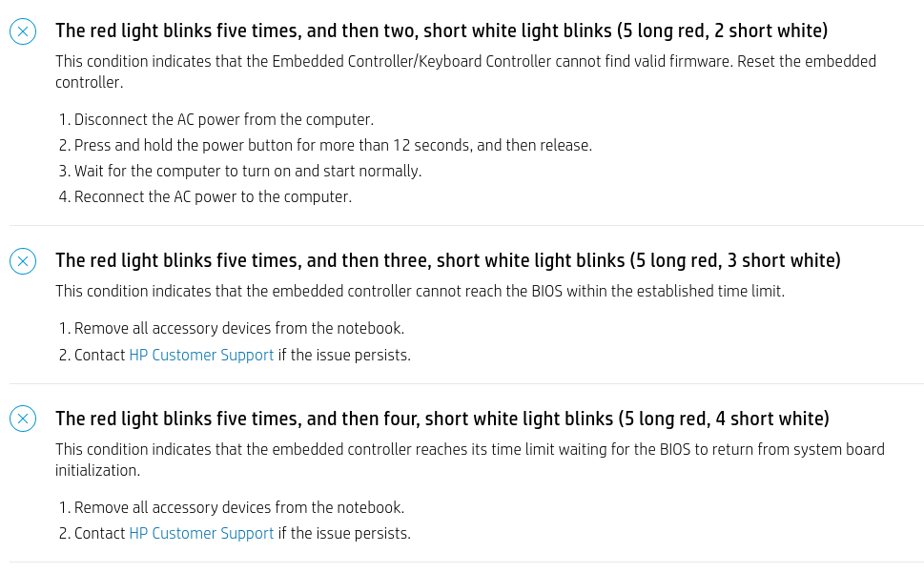Toggle heading about two short white light blinks
Screen dimensions: 924x573
coord(441,31)
